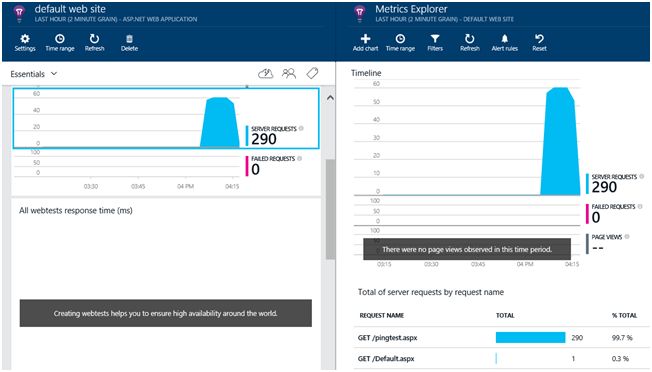The height and width of the screenshot is (372, 652).
Task: Open Settings in default web site blade
Action: [25, 43]
